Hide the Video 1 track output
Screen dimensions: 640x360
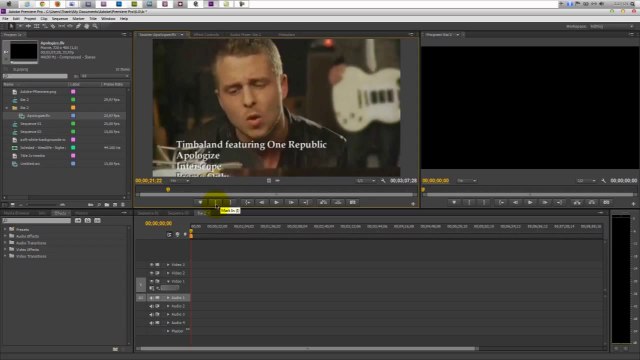[151, 281]
